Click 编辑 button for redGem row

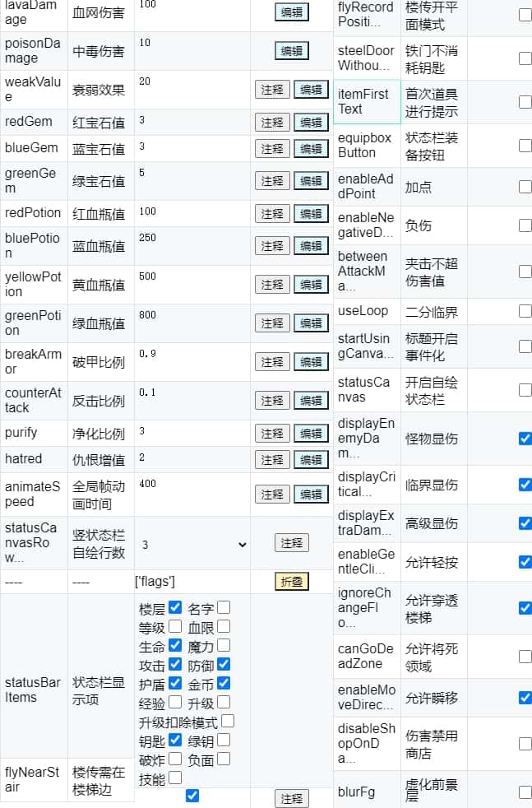click(x=311, y=123)
